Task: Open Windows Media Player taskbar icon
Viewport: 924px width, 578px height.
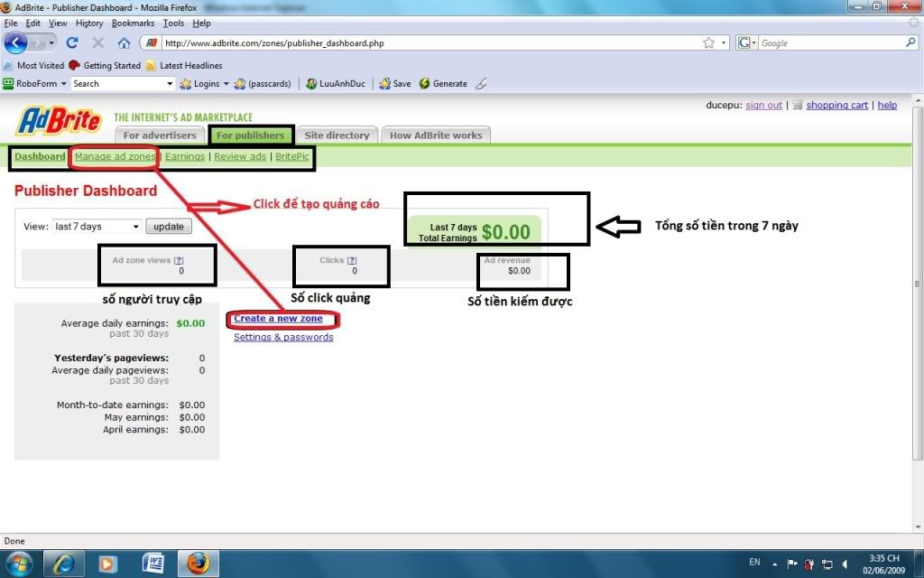Action: tap(107, 564)
